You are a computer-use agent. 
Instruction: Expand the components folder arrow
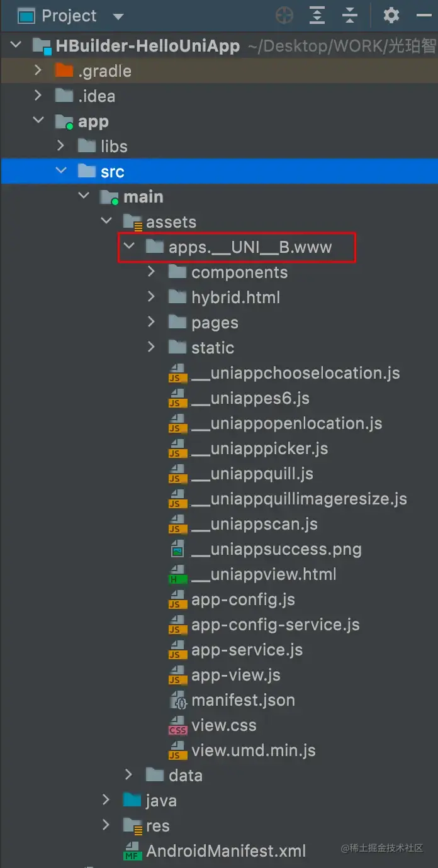[151, 272]
